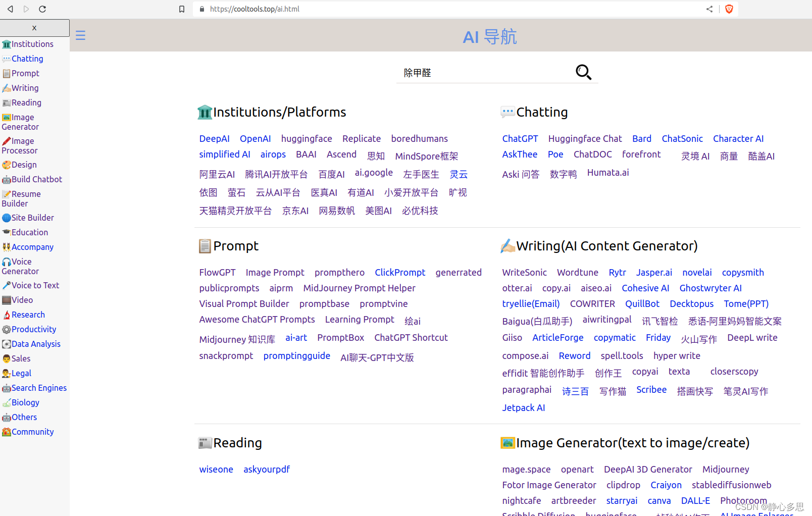Reload the page with refresh icon
812x516 pixels.
[x=42, y=9]
